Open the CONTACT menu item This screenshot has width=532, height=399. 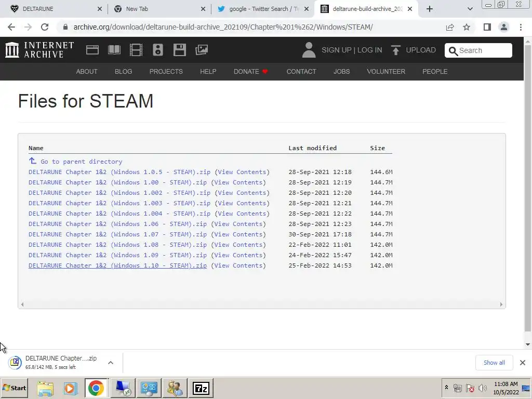301,72
